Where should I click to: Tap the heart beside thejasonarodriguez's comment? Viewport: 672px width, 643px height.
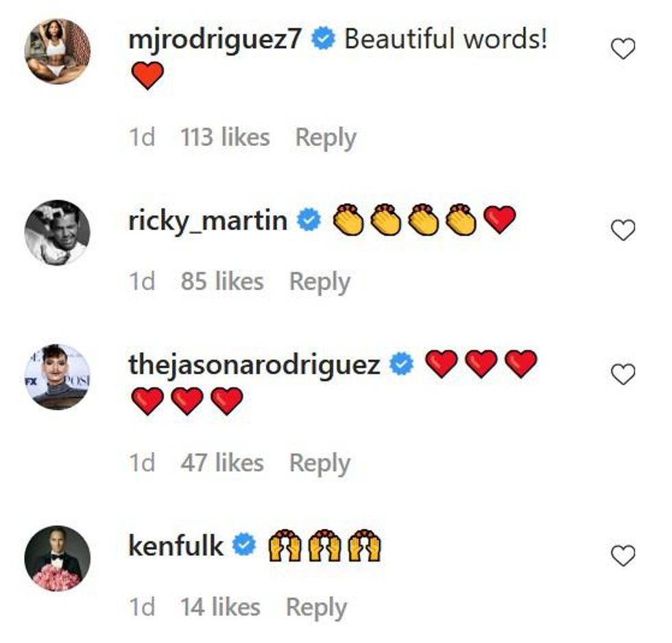623,374
